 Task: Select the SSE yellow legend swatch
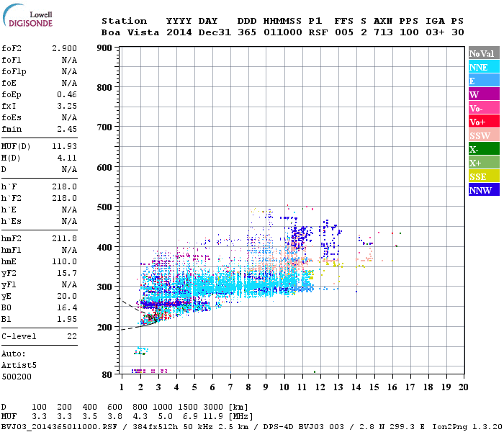coord(484,176)
